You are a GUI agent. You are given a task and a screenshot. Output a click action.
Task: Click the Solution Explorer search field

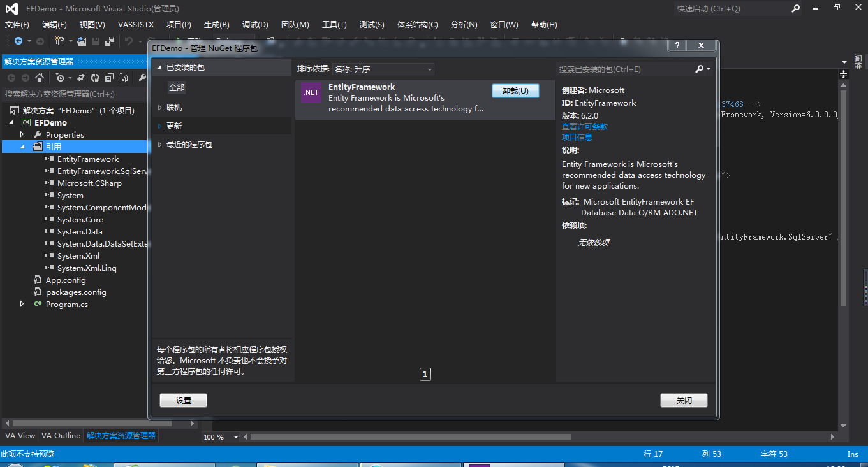(x=73, y=94)
